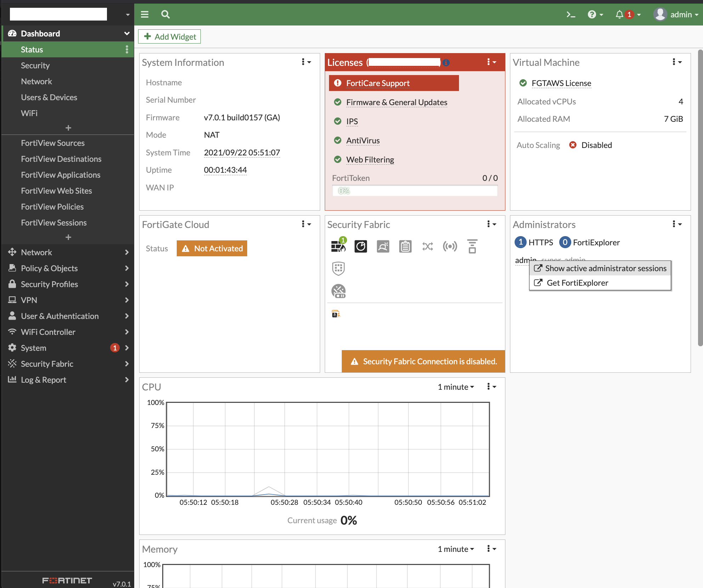Click the Add Widget button
Image resolution: width=703 pixels, height=588 pixels.
coord(170,37)
